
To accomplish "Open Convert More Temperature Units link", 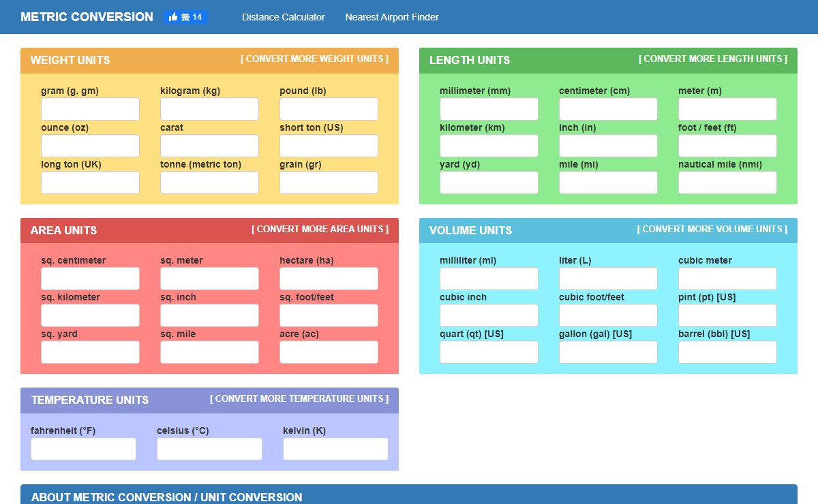I will tap(299, 399).
